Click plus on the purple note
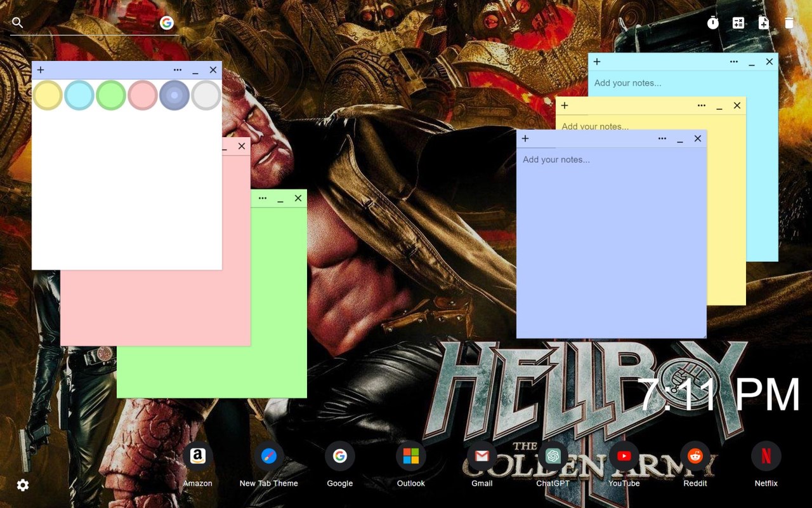This screenshot has height=508, width=812. 525,138
